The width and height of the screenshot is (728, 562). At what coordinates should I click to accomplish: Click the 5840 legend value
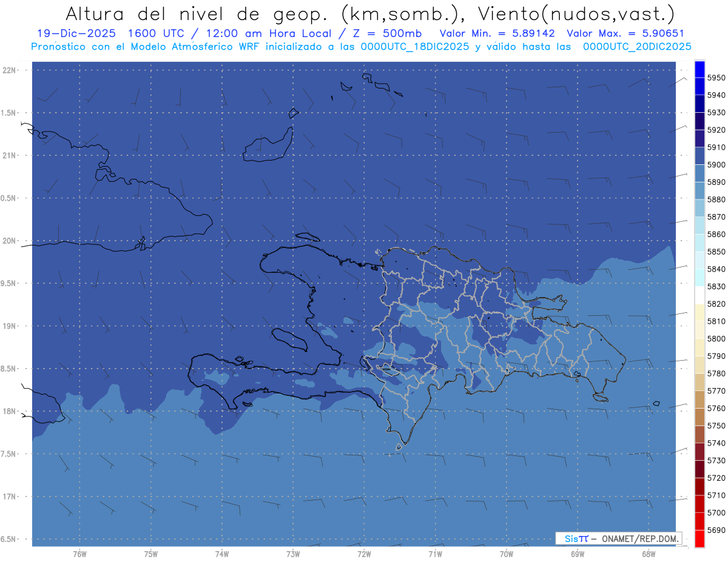[x=716, y=269]
